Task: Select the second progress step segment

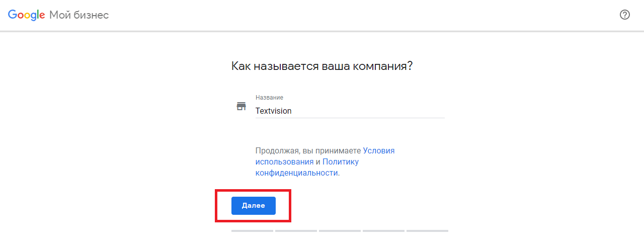Action: click(296, 231)
